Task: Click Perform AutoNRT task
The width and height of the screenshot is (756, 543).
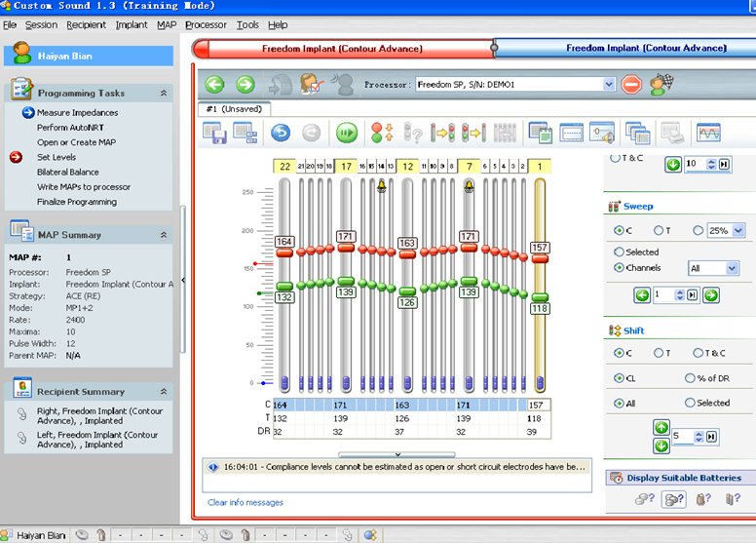Action: coord(70,128)
